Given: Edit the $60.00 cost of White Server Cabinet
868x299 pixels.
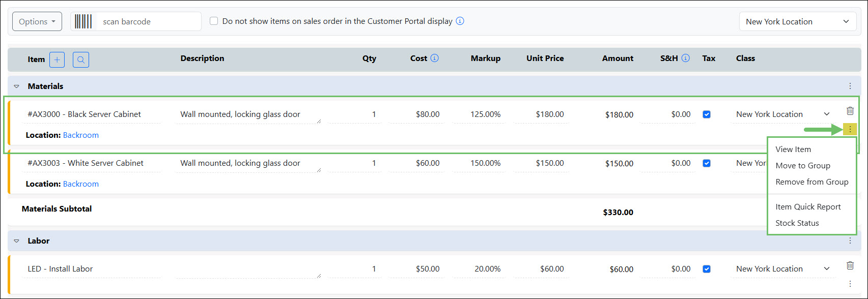Looking at the screenshot, I should tap(417, 163).
